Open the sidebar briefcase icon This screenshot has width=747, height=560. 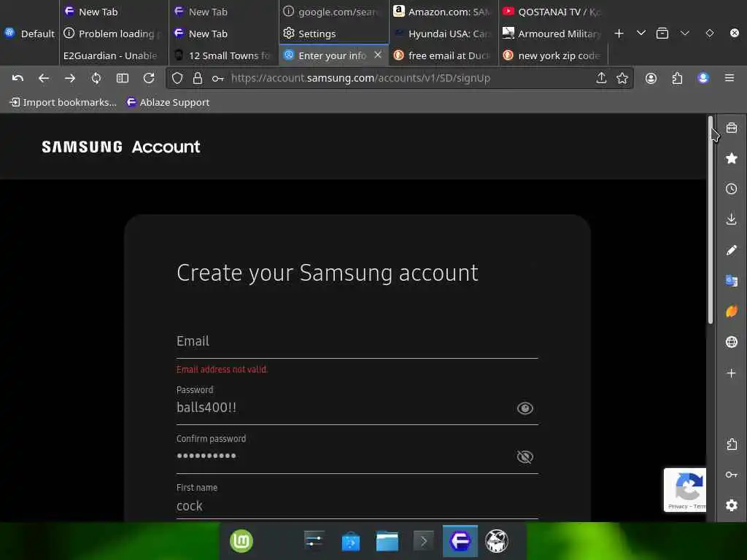[732, 128]
